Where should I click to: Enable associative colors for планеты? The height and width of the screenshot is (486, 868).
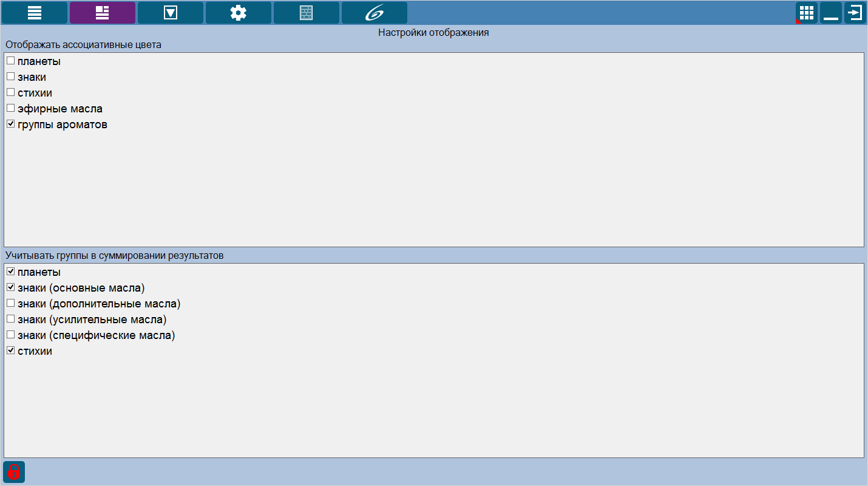coord(10,61)
